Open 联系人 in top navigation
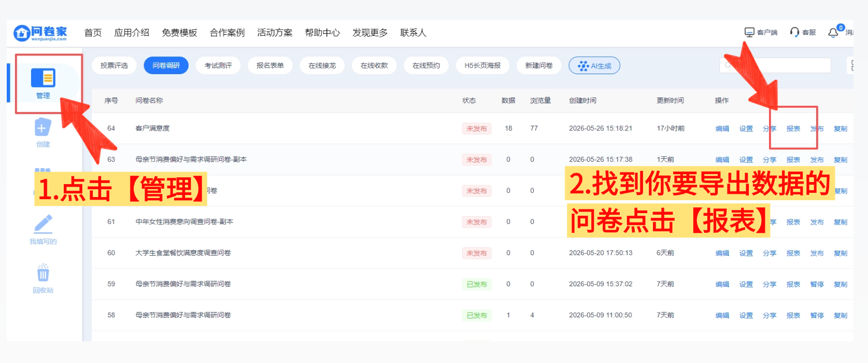The height and width of the screenshot is (363, 868). point(413,33)
